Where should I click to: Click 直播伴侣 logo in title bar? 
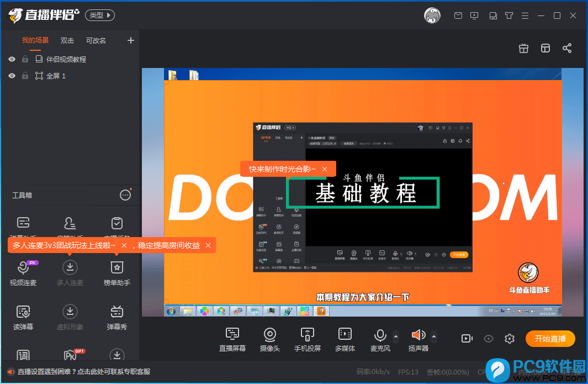pos(44,15)
